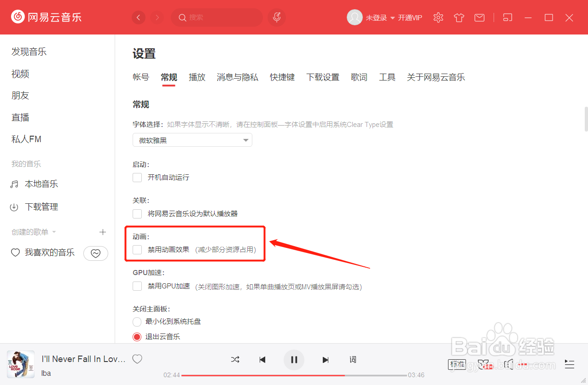Open the 微软雅黑 font dropdown
Screen dimensions: 588x385
192,140
